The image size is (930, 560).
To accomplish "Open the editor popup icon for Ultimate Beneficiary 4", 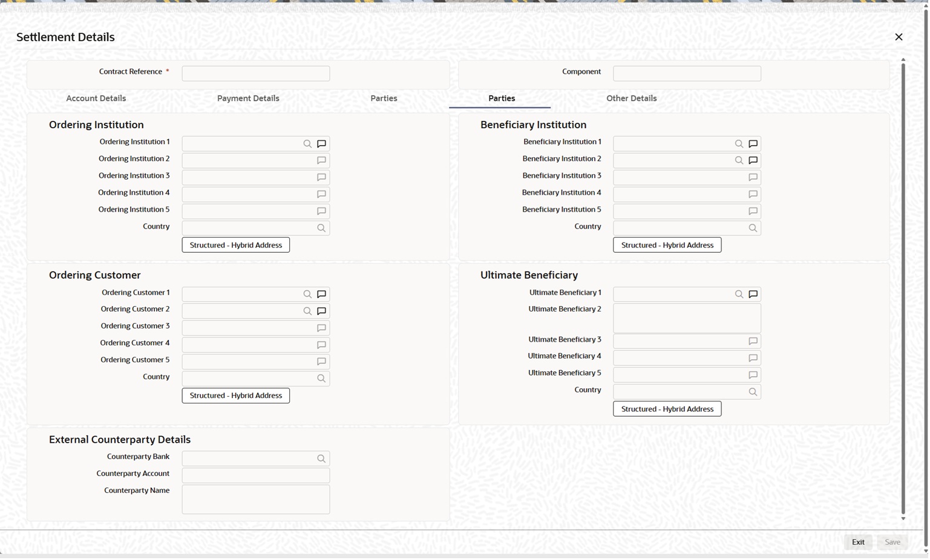I will coord(753,359).
